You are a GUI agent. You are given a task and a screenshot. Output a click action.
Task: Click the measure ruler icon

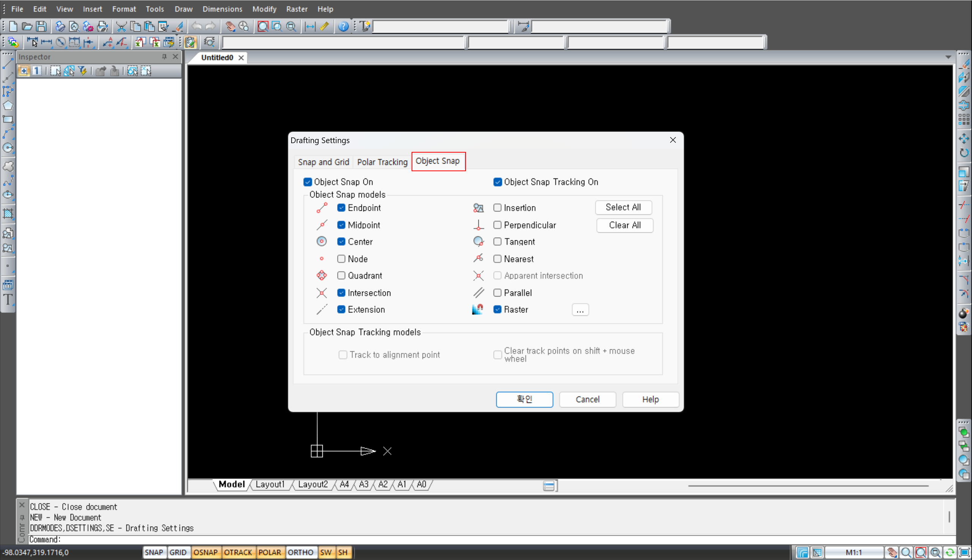324,26
